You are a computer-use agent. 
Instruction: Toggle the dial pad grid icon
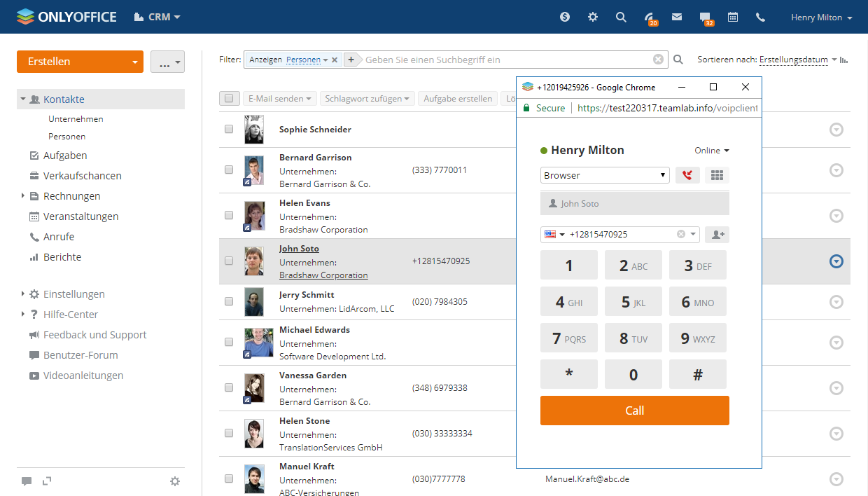pos(717,175)
